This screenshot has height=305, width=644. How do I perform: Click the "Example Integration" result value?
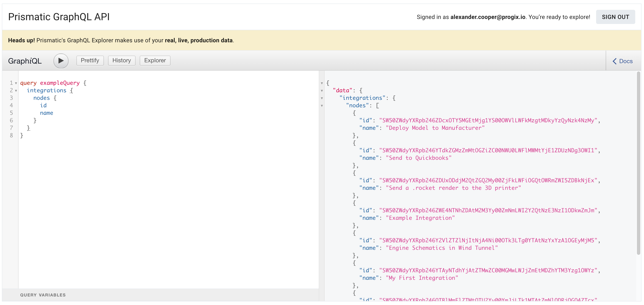coord(420,218)
